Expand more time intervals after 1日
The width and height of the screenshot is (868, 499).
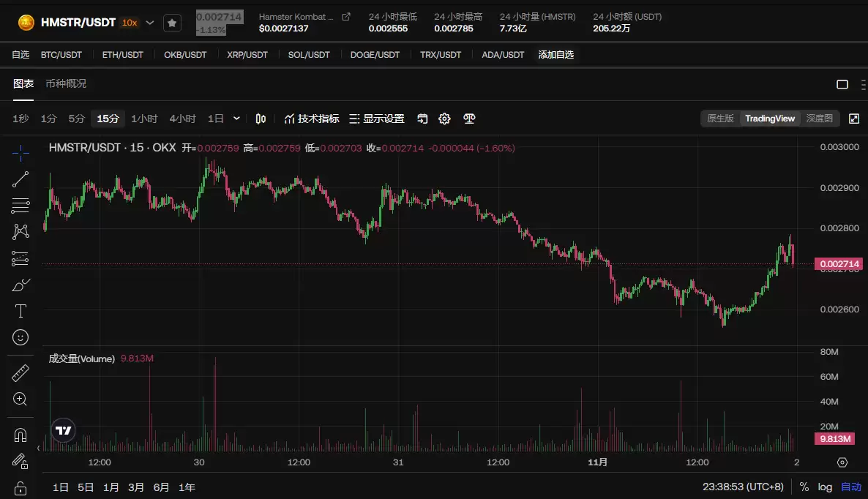point(236,119)
